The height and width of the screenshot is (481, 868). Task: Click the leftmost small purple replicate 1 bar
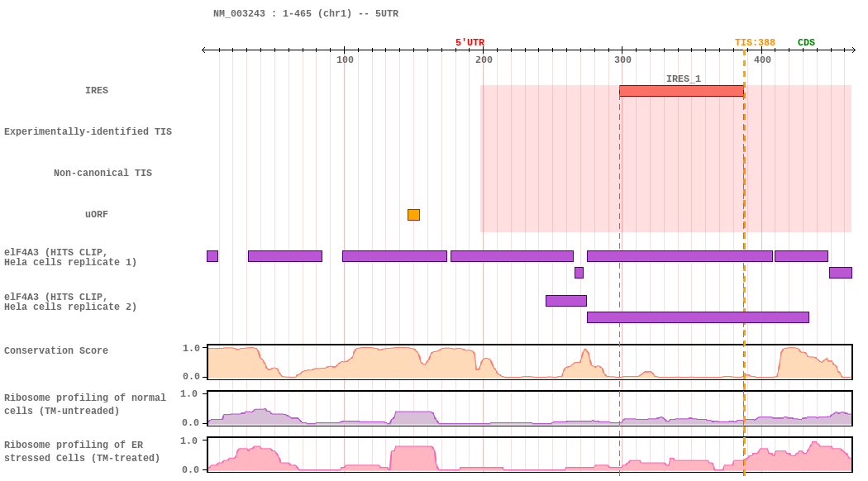coord(212,256)
